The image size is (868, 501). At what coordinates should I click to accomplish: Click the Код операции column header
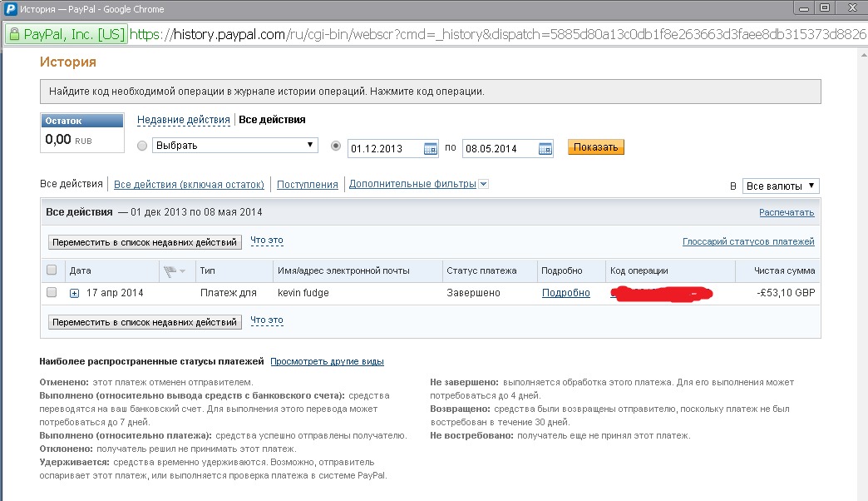tap(639, 270)
